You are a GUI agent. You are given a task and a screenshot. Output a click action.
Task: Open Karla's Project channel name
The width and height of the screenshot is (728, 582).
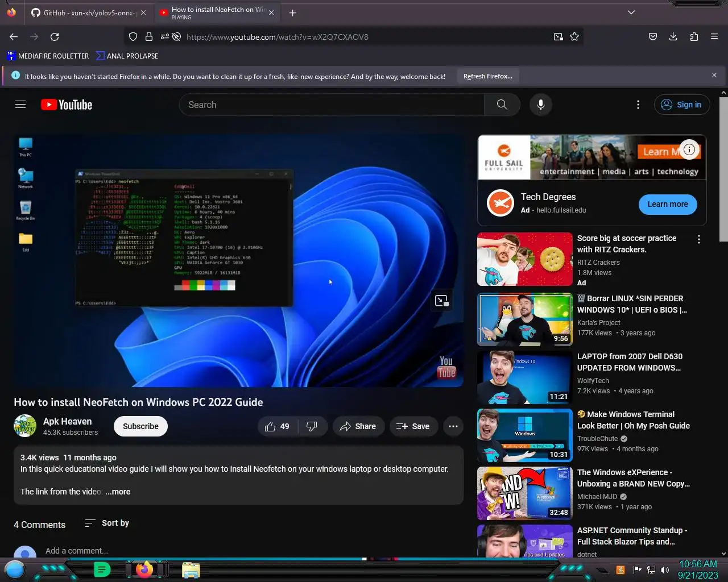click(x=598, y=322)
